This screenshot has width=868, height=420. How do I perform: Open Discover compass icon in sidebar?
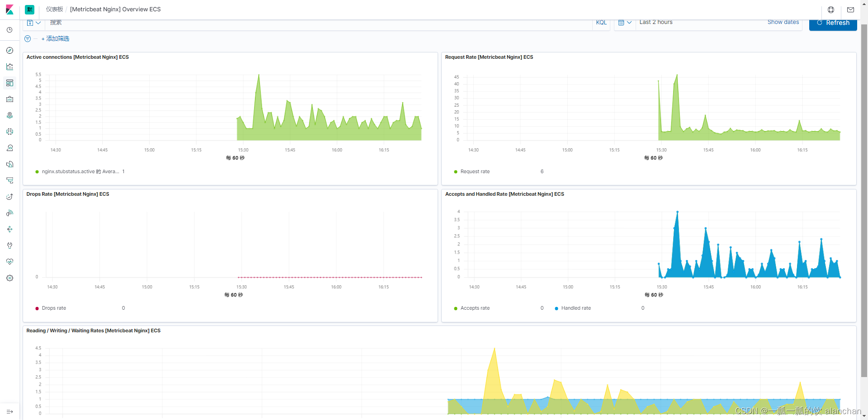(x=9, y=51)
